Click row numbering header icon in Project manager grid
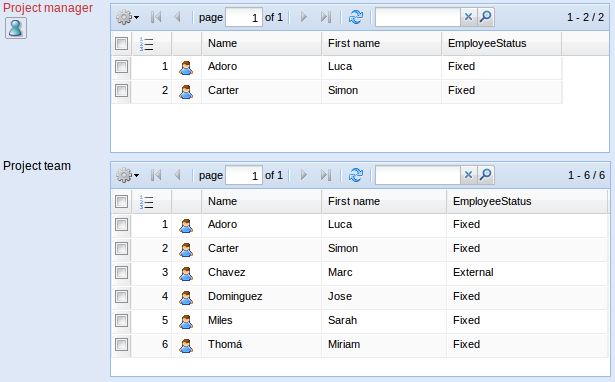Screen dimensions: 615x382 [x=146, y=44]
